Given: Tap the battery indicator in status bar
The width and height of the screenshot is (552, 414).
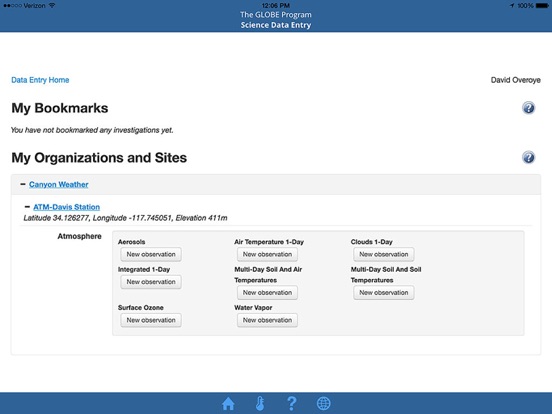Looking at the screenshot, I should pos(542,5).
